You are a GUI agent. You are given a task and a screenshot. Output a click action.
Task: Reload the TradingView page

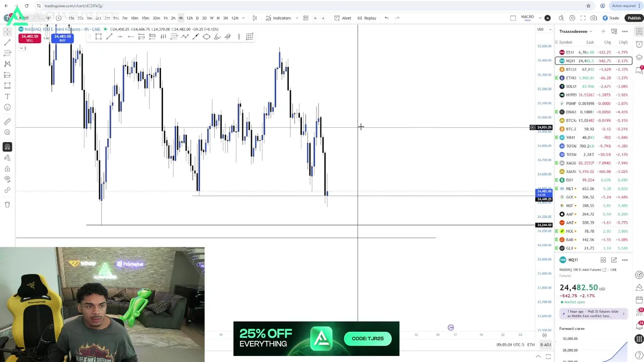coord(27,6)
